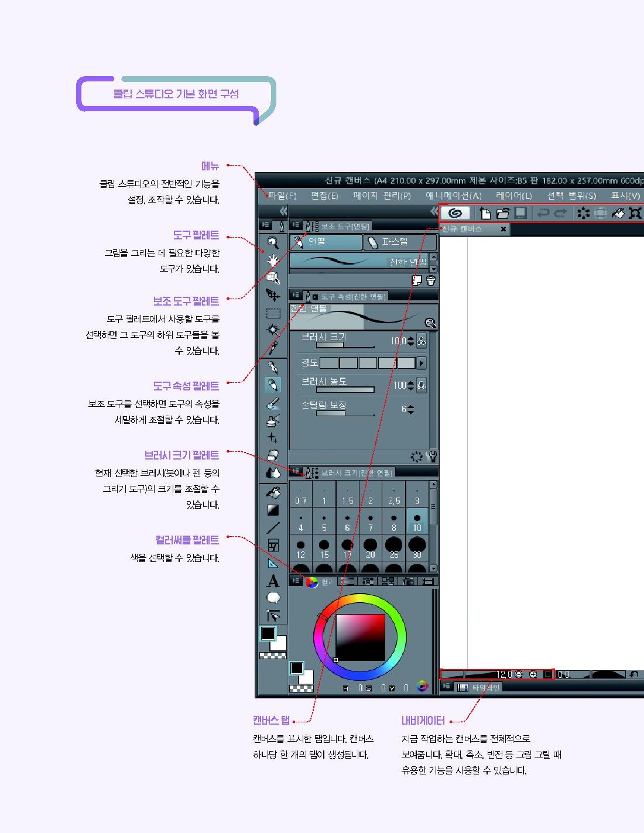Select the 진한 연필 sub tool
The height and width of the screenshot is (833, 644).
[359, 262]
